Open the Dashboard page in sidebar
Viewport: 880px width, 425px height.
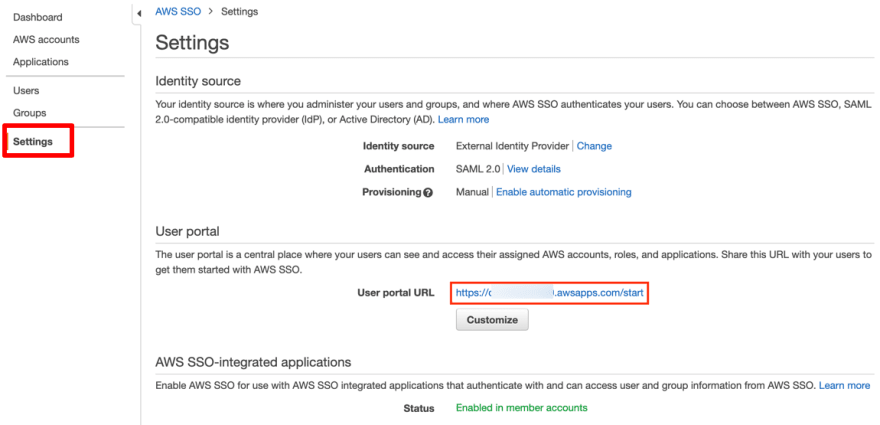[x=38, y=17]
